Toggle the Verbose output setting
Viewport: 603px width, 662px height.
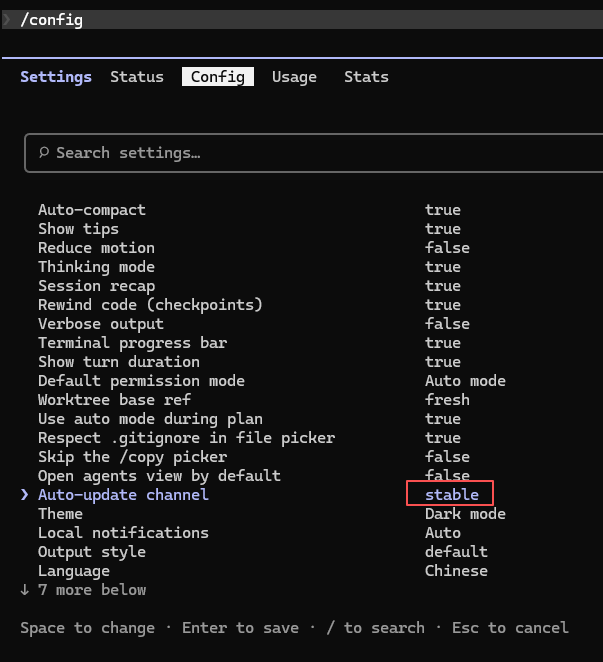click(x=253, y=324)
